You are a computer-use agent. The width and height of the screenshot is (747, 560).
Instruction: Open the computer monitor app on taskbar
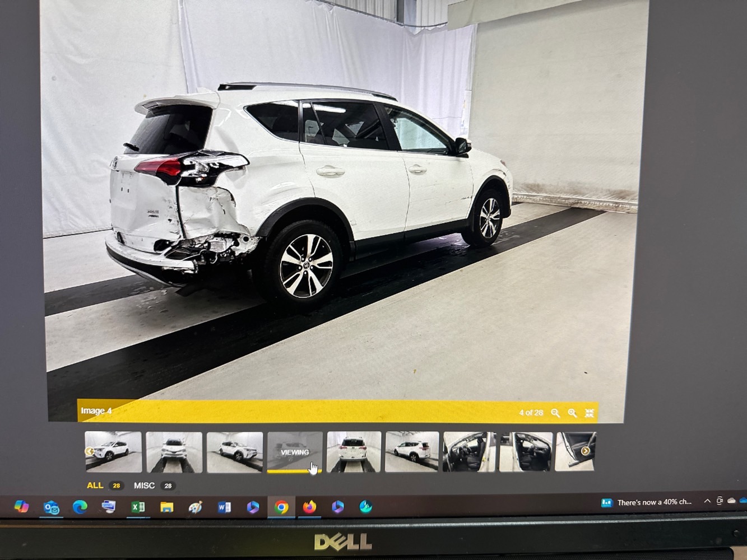tap(109, 507)
